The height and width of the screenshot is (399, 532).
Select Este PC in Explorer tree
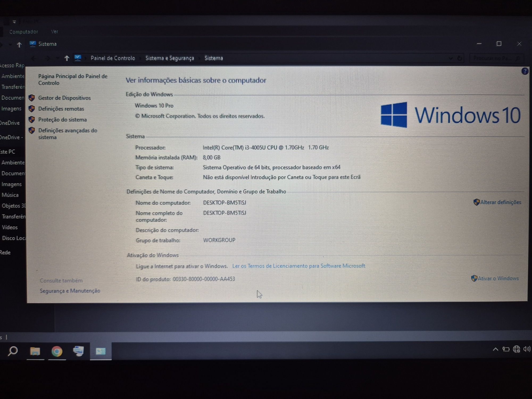8,152
